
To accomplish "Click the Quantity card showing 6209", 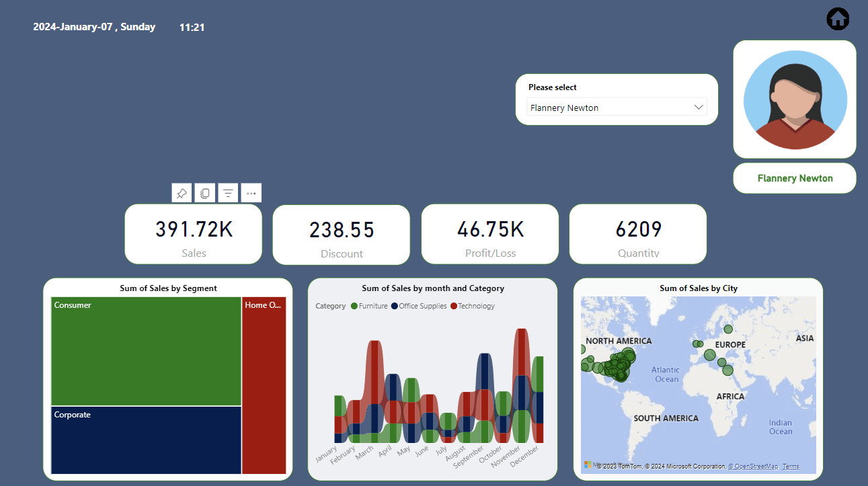I will (x=638, y=234).
